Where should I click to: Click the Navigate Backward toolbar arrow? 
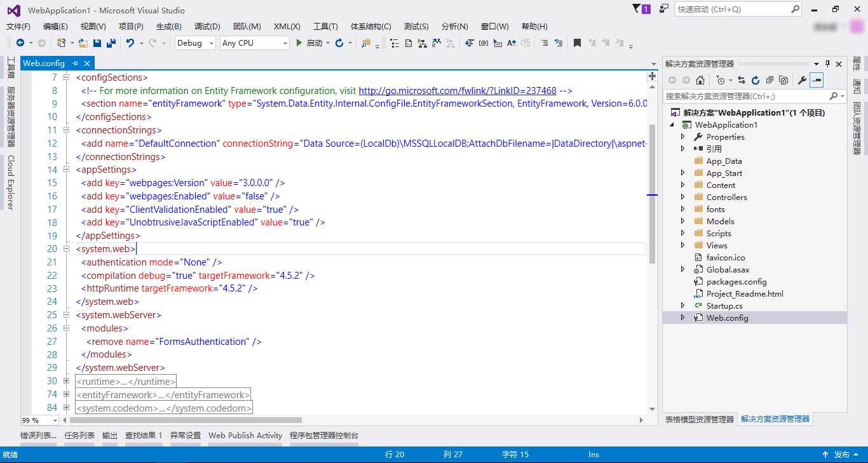coord(20,43)
